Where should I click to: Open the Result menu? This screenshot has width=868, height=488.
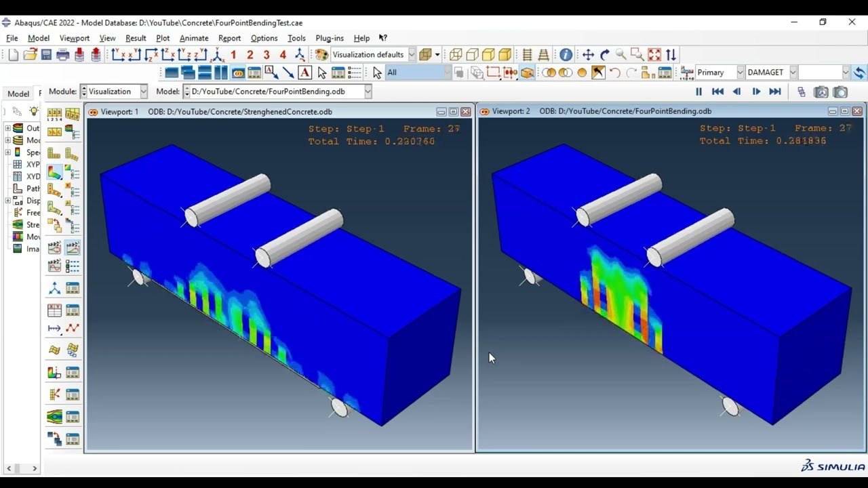136,38
